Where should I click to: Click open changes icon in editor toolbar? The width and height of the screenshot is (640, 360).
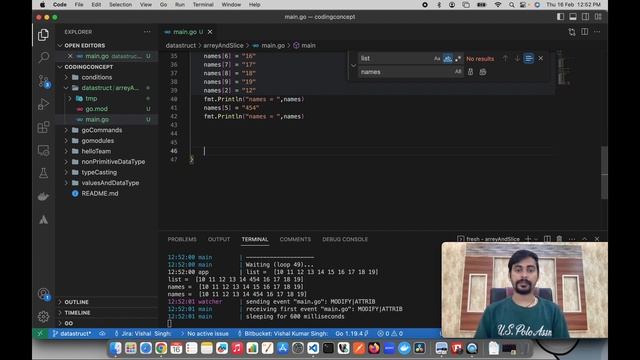pyautogui.click(x=572, y=32)
